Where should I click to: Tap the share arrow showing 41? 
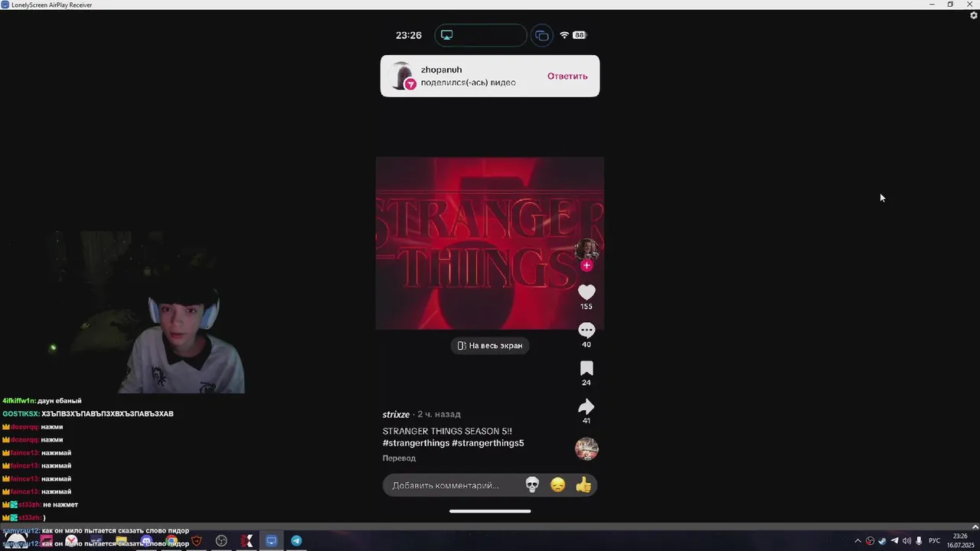(586, 406)
